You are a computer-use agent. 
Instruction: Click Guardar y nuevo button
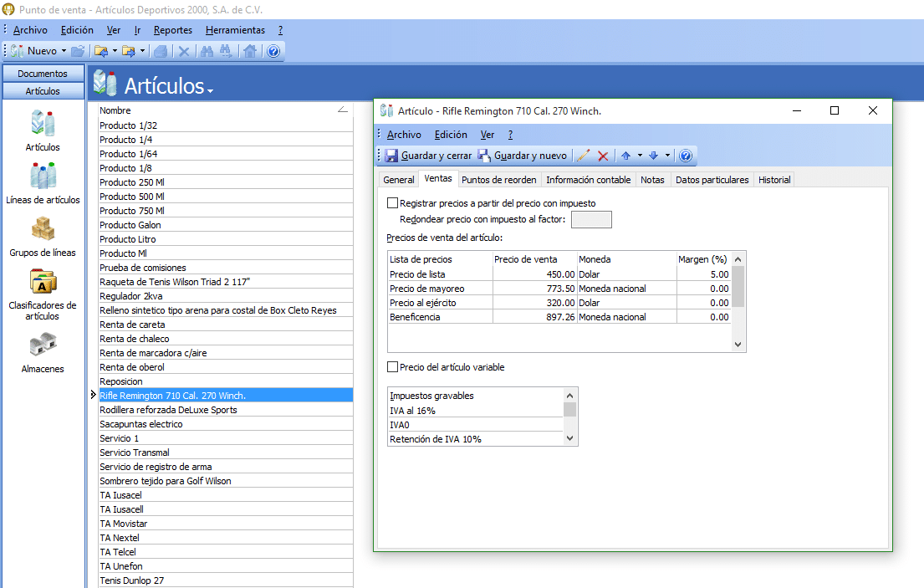click(523, 156)
